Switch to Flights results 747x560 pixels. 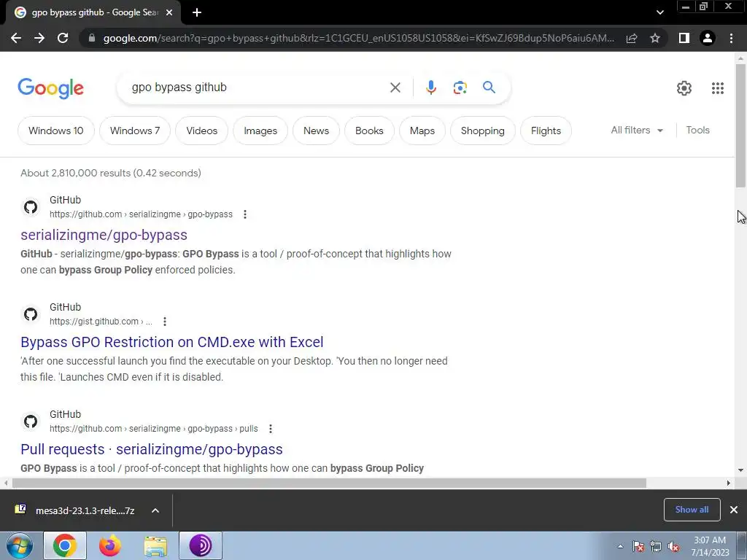point(546,131)
